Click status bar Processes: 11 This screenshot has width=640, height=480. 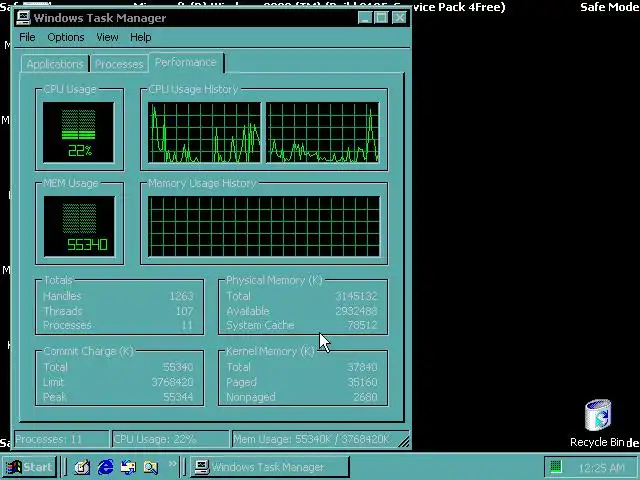point(62,439)
